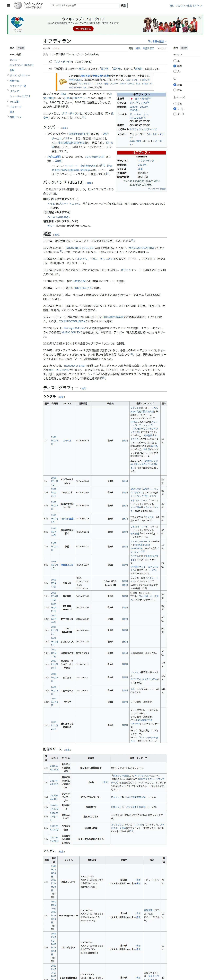Screen dimensions: 210x980
Task: Go to バックバンド (BEST3) in contents
Action: [22, 65]
